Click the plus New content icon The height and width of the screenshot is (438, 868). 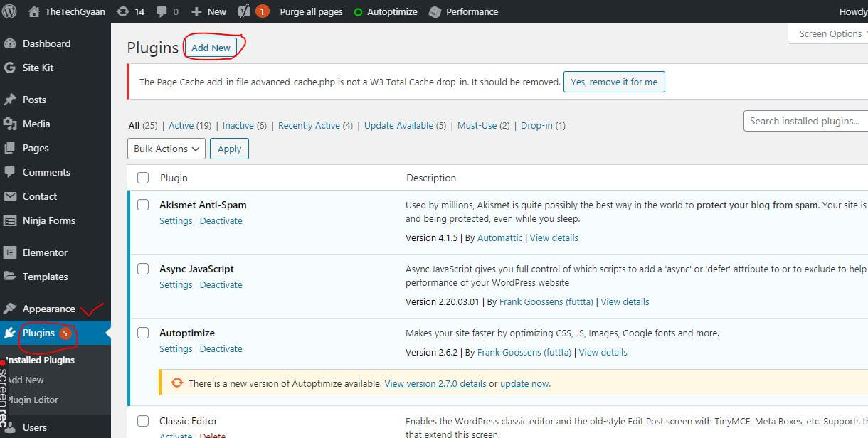coord(197,11)
